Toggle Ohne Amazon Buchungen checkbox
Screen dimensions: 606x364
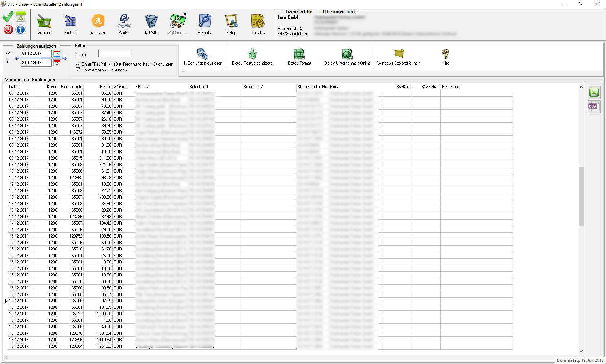click(78, 70)
